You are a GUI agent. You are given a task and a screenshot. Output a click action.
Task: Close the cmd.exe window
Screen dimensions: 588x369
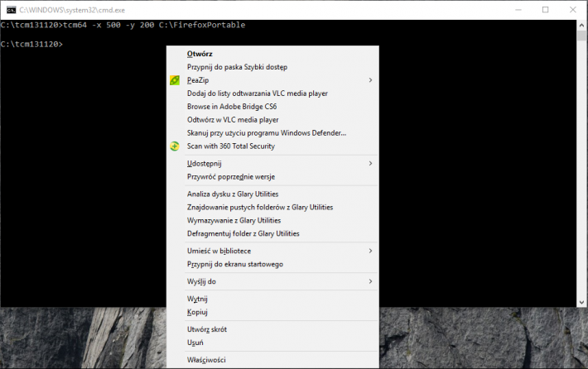573,10
